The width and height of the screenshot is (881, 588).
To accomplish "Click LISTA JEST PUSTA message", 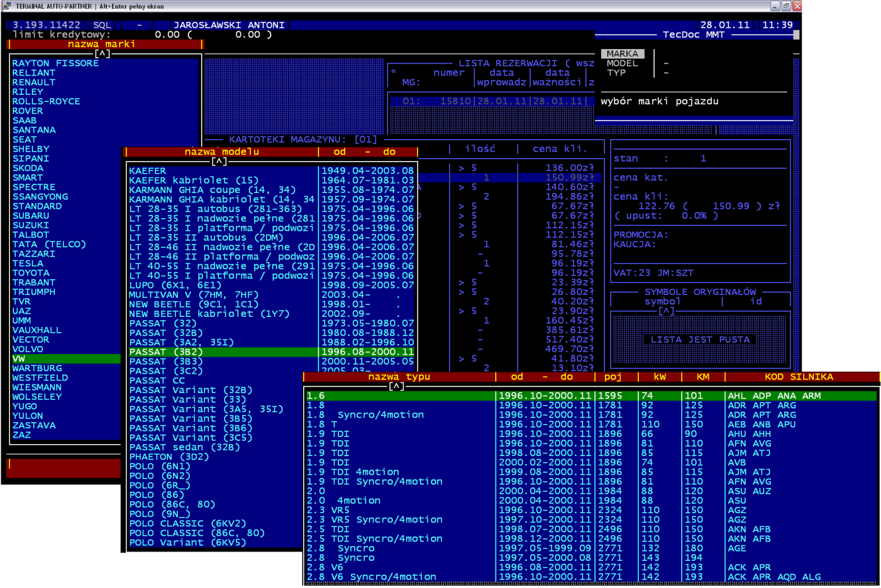I will (x=701, y=339).
